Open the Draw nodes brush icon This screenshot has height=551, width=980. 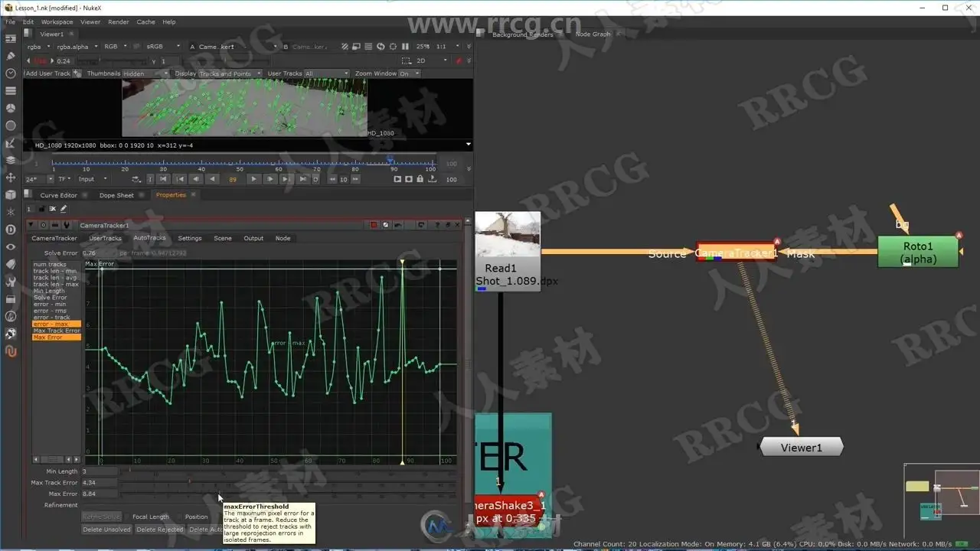(x=11, y=56)
